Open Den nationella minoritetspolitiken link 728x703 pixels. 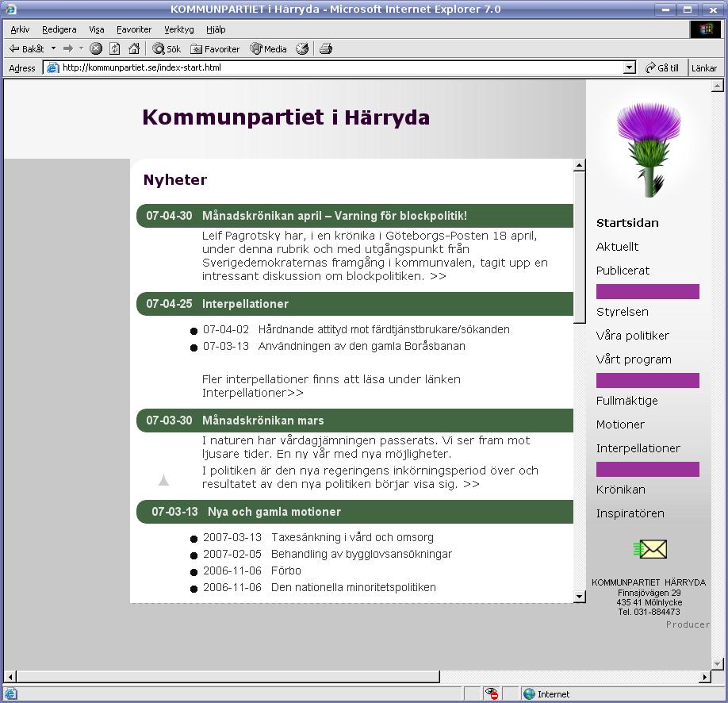tap(354, 587)
